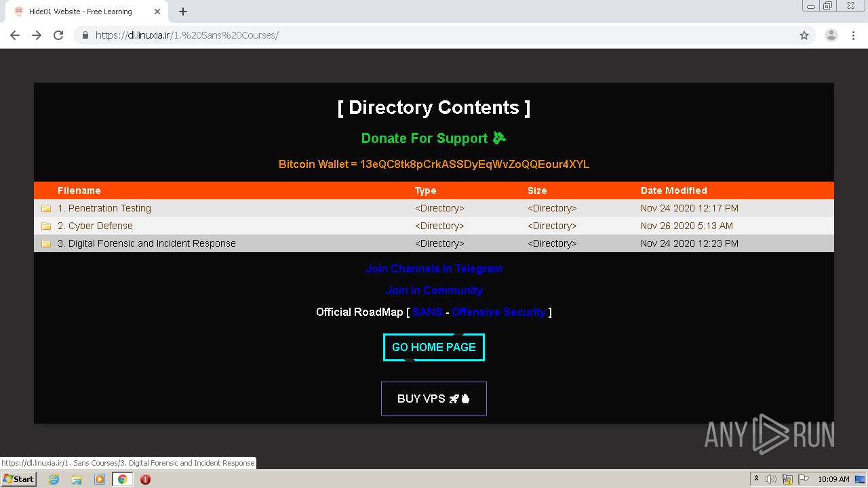
Task: Click the taskbar clock showing 10:09 AM
Action: pyautogui.click(x=833, y=479)
